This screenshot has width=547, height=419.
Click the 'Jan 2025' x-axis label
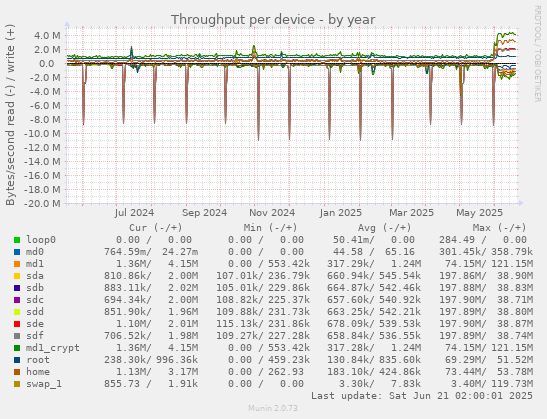point(340,212)
